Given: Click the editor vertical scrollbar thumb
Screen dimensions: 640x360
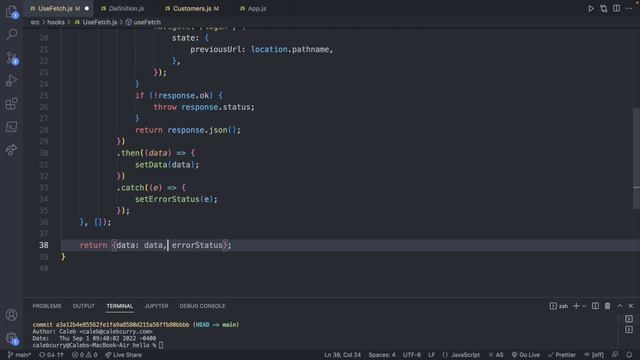Looking at the screenshot, I should point(636,158).
